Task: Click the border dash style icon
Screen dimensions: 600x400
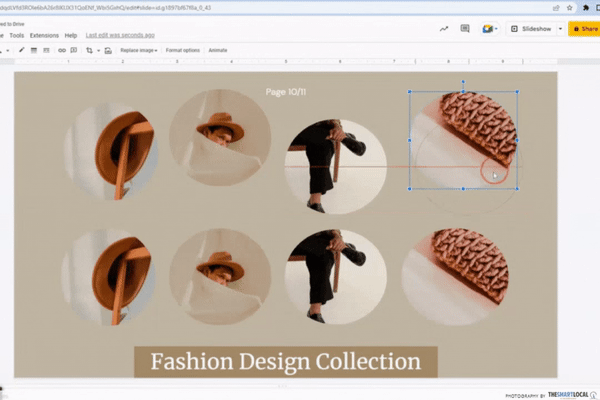Action: (47, 50)
